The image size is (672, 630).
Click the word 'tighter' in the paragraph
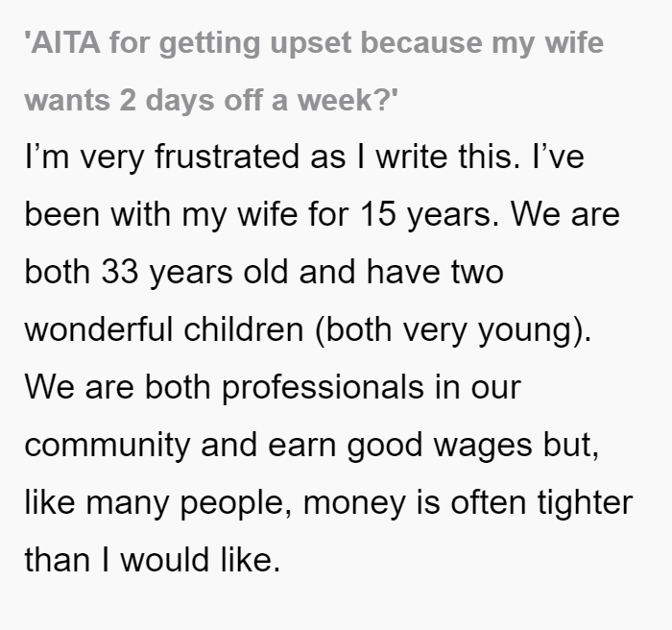coord(585,503)
